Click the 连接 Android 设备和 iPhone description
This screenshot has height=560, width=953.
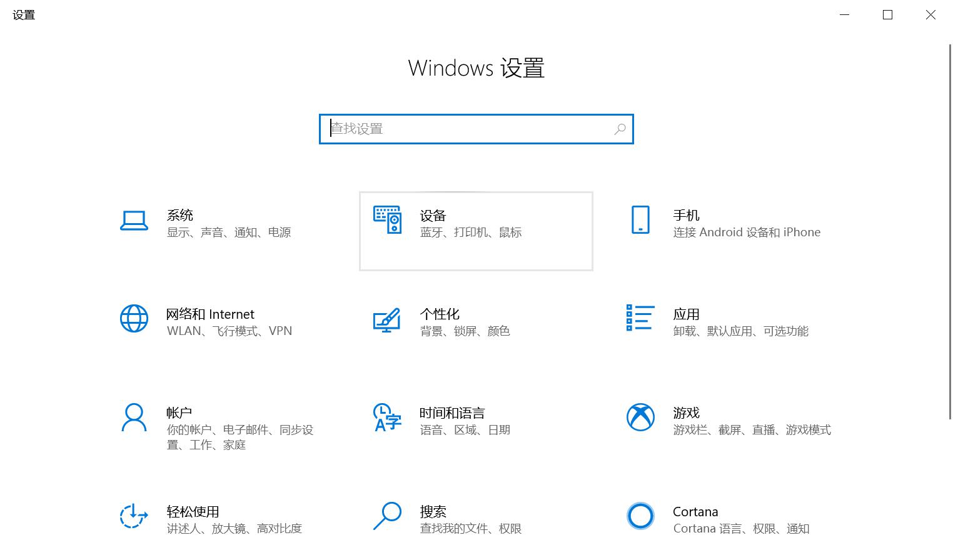747,232
